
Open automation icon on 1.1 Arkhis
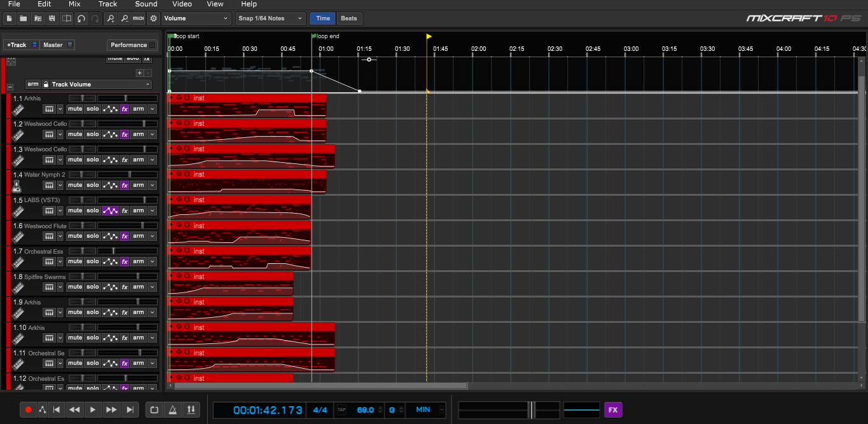(111, 109)
